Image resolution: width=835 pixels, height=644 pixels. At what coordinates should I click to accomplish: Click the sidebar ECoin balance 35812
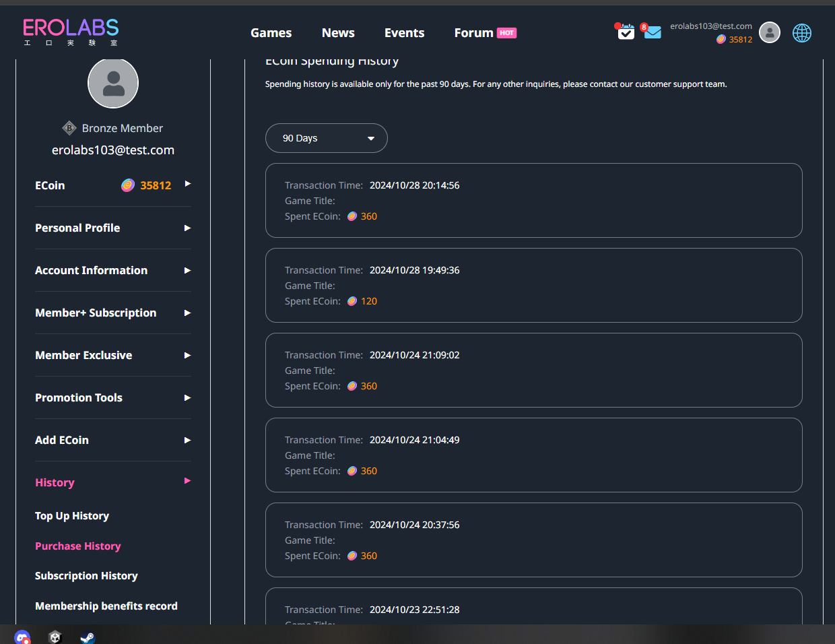(156, 185)
